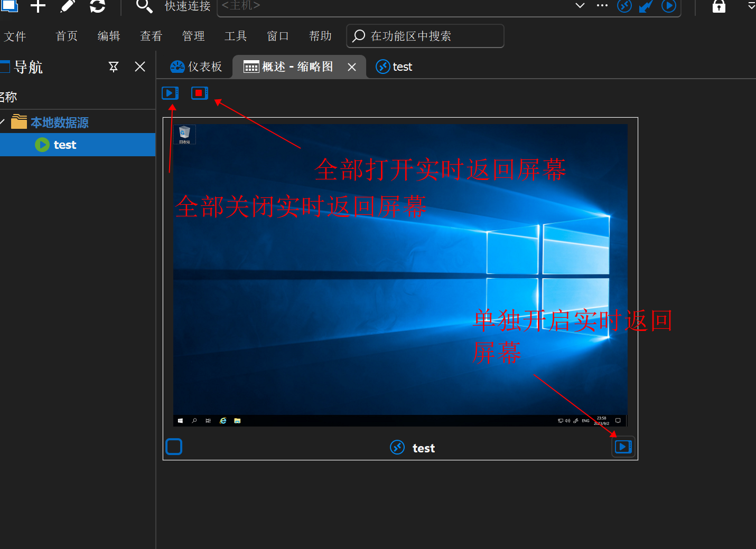Close the 导航 navigation panel
The height and width of the screenshot is (549, 756).
pyautogui.click(x=140, y=67)
